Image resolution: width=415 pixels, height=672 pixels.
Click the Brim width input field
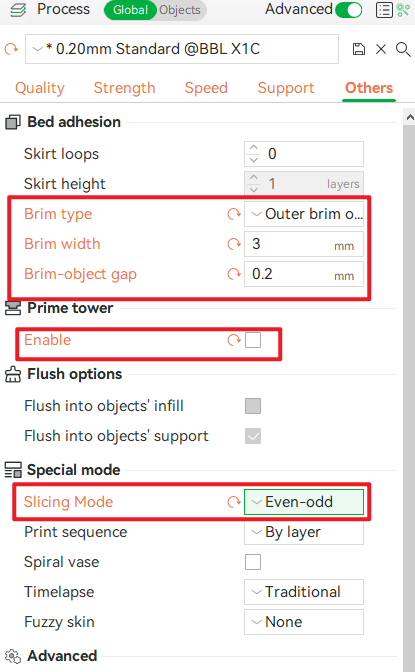[x=304, y=244]
